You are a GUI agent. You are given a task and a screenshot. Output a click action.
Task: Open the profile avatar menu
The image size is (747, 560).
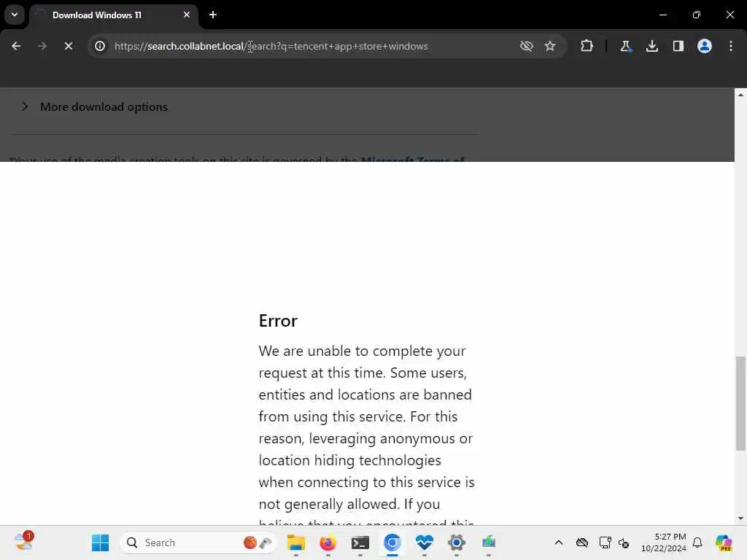[704, 46]
